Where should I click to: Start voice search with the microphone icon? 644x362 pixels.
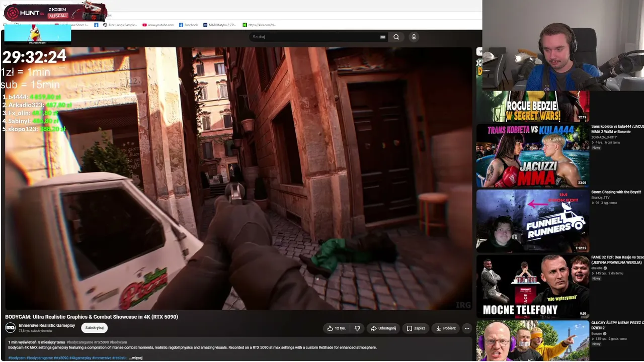[414, 37]
